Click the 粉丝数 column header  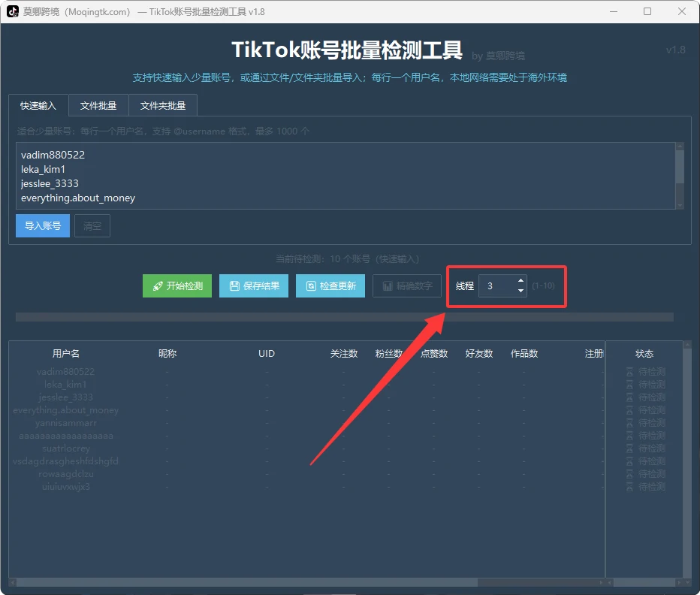click(x=389, y=353)
